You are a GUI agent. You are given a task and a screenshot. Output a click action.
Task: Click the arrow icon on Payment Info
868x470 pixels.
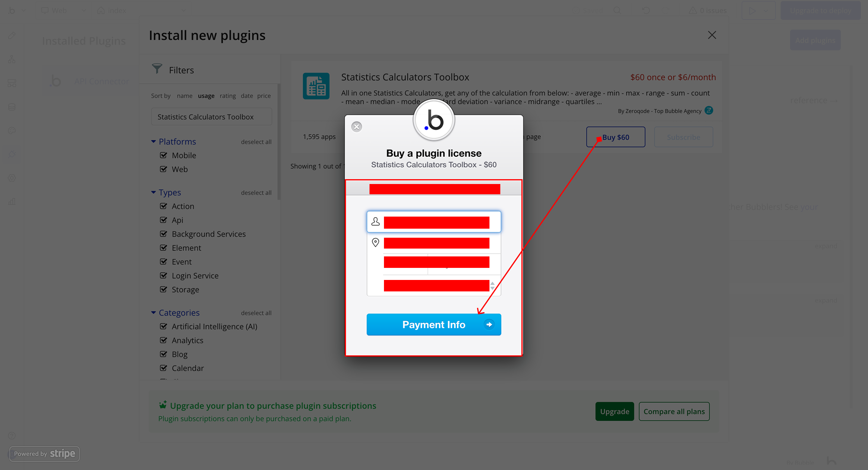click(489, 324)
